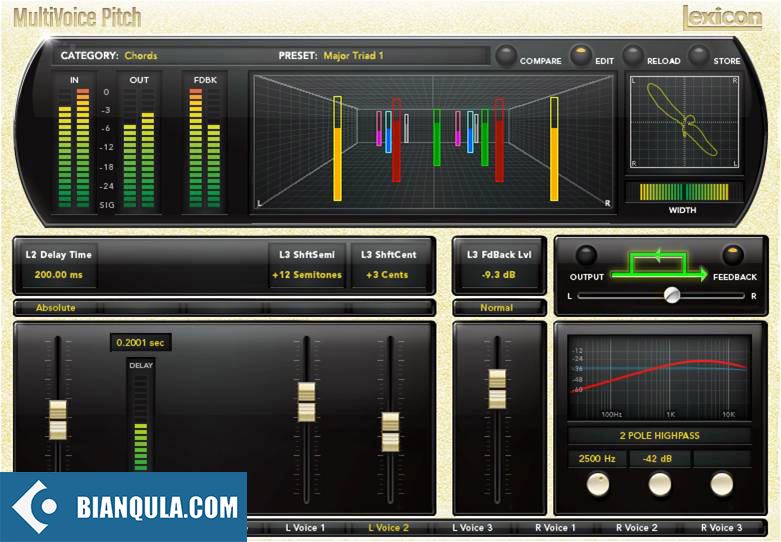Toggle the FEEDBACK routing button
Image resolution: width=781 pixels, height=542 pixels.
point(733,255)
